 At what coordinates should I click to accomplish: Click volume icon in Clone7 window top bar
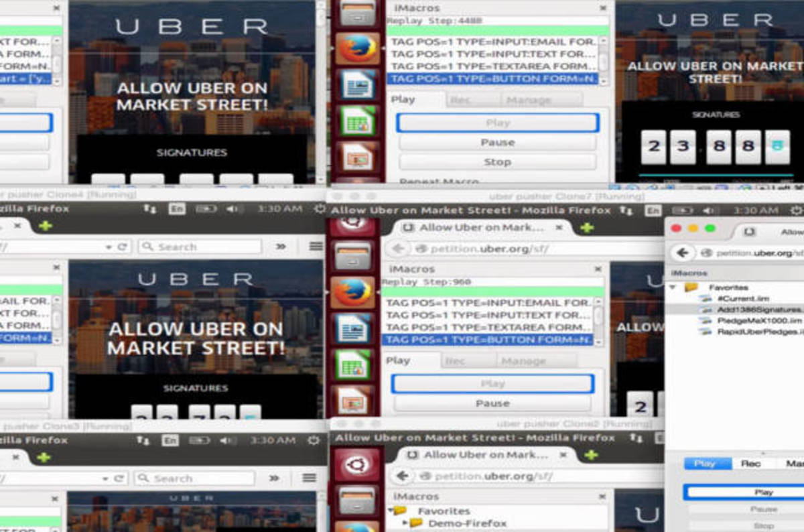pyautogui.click(x=710, y=210)
